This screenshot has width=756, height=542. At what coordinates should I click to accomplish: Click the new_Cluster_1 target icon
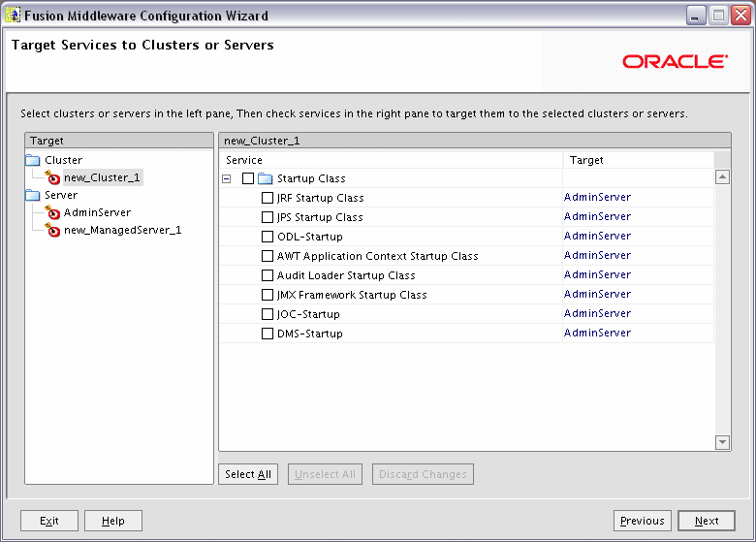[x=52, y=177]
